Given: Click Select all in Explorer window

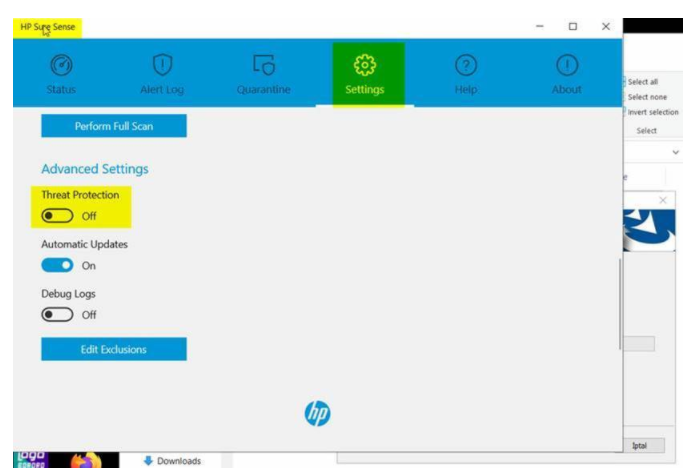Looking at the screenshot, I should pos(643,82).
